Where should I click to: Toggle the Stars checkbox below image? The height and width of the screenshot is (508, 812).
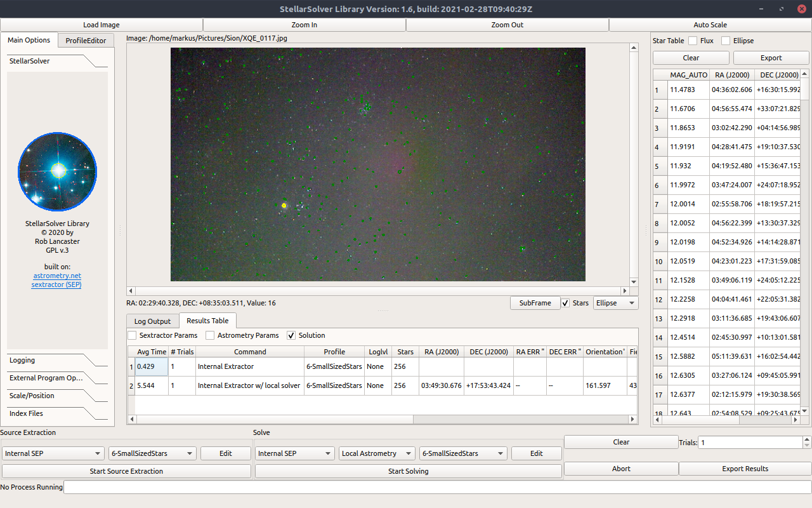565,303
